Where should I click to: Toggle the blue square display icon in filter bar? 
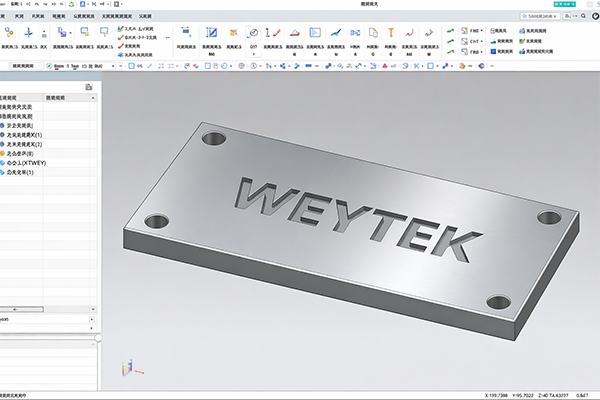tap(131, 66)
